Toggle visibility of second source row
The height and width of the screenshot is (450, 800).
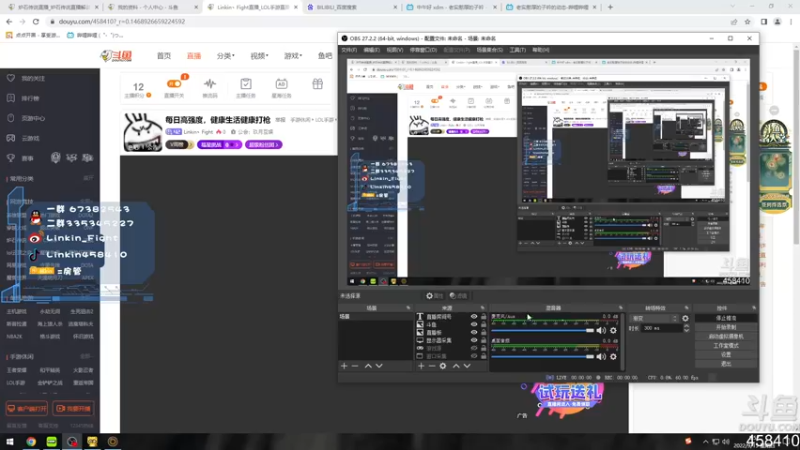tap(474, 324)
